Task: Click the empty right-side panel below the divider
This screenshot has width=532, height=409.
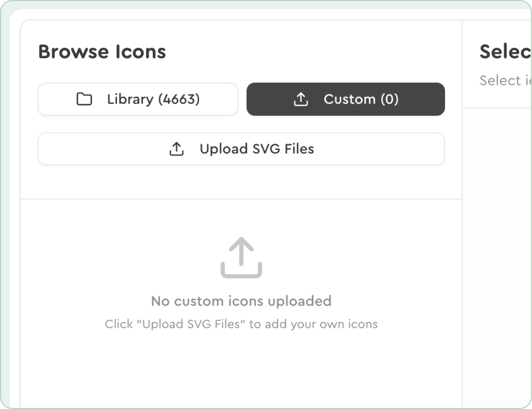Action: click(497, 239)
